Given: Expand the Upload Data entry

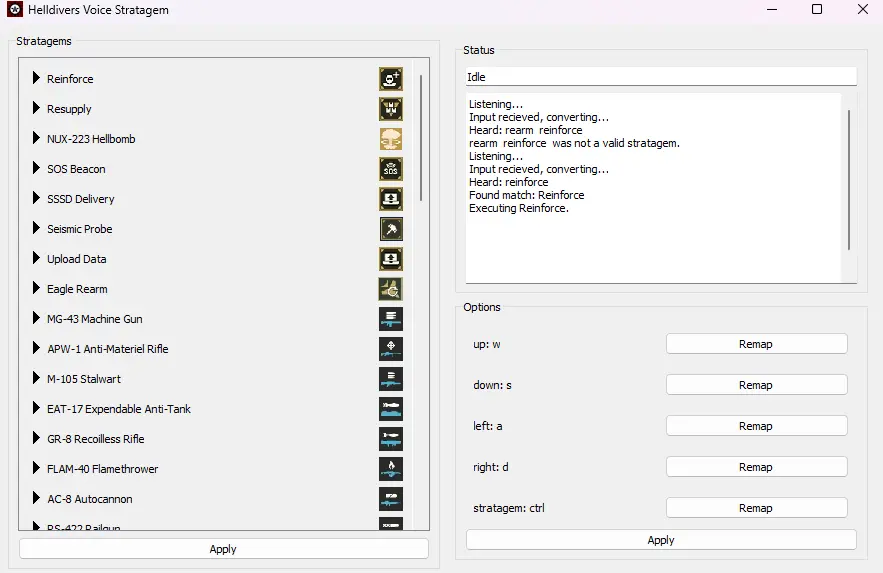Looking at the screenshot, I should [36, 258].
